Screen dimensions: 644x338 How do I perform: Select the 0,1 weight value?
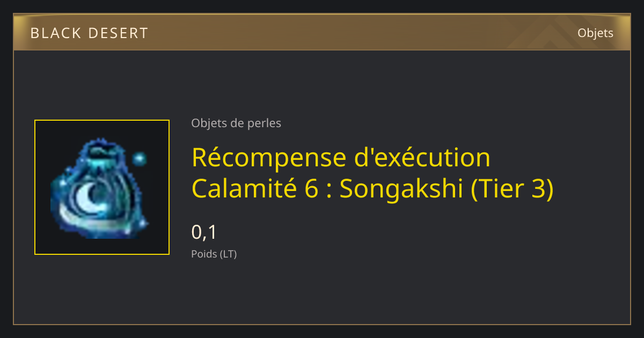(x=204, y=232)
